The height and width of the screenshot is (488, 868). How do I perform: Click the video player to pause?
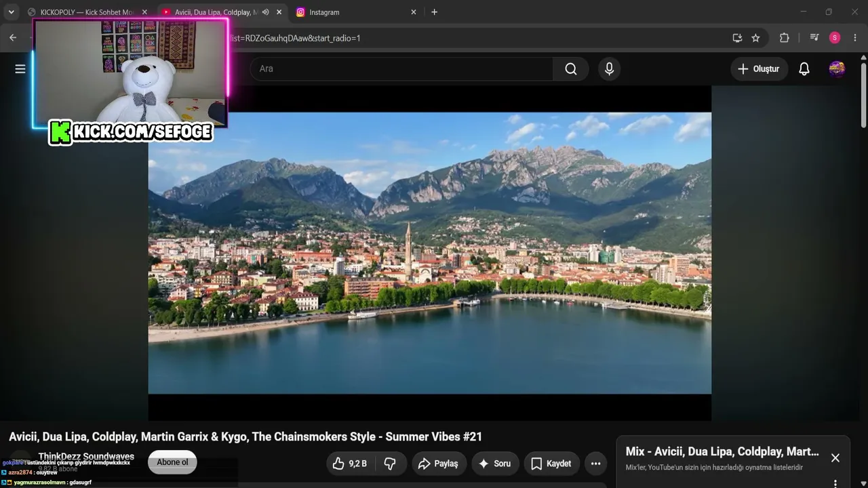pyautogui.click(x=430, y=253)
